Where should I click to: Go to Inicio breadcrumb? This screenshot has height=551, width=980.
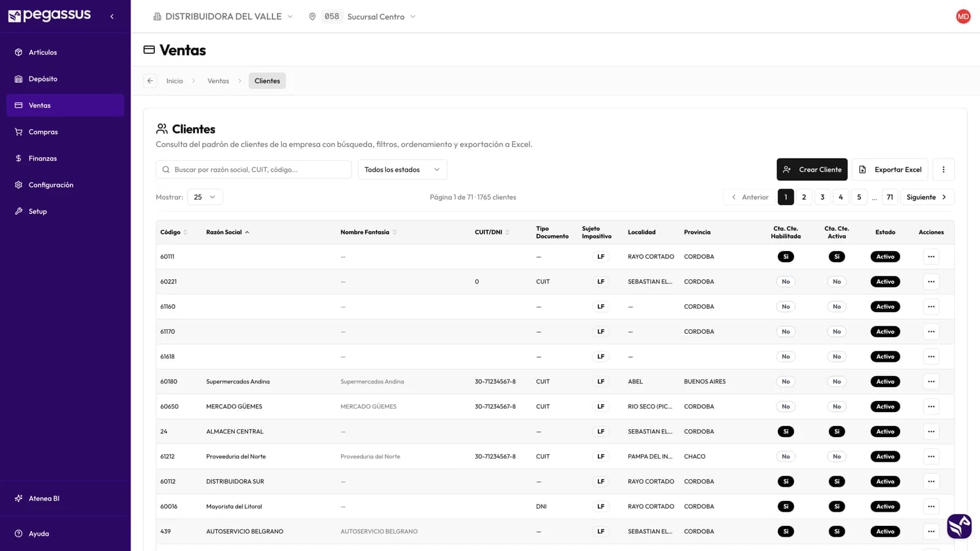click(175, 81)
